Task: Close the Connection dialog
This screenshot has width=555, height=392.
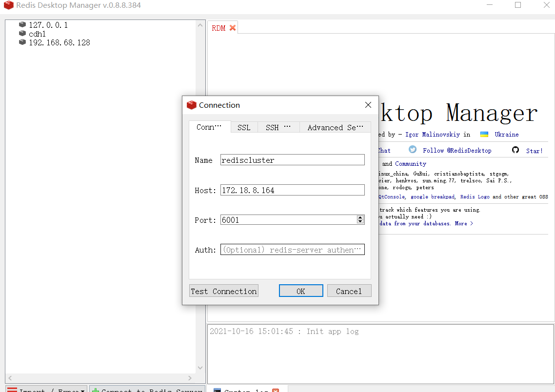Action: (368, 105)
